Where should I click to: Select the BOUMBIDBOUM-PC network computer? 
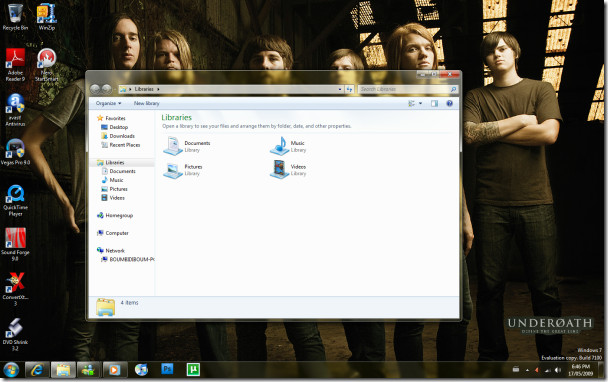pyautogui.click(x=132, y=259)
